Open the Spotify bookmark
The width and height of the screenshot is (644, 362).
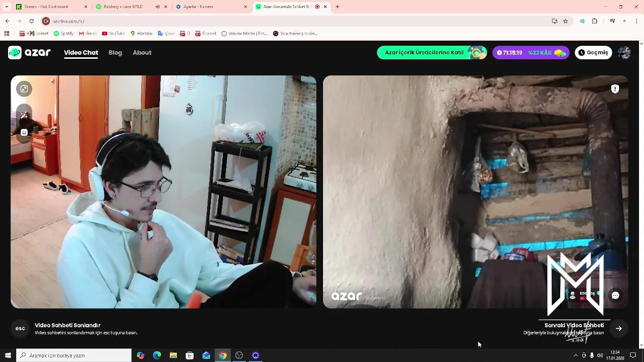[63, 34]
